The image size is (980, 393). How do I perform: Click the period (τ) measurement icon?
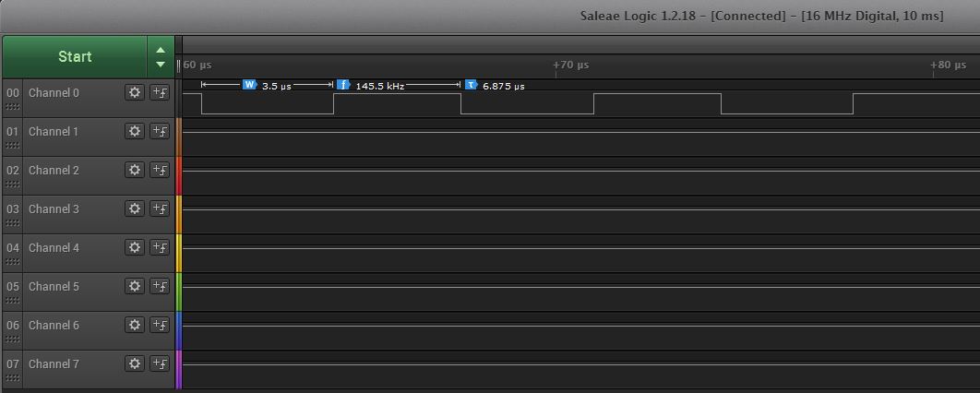coord(472,84)
